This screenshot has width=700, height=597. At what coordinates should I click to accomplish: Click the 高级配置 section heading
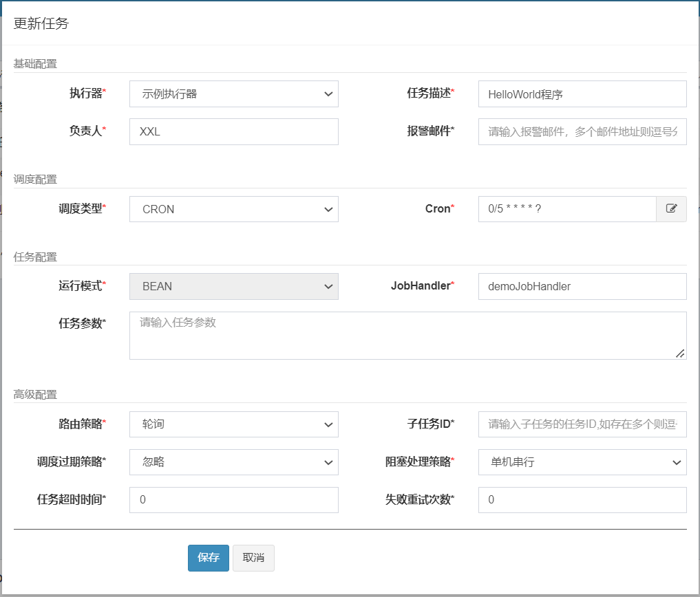pos(35,394)
